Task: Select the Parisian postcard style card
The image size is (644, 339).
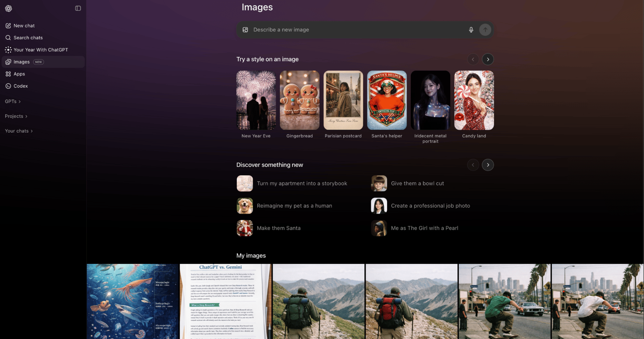Action: (x=343, y=100)
